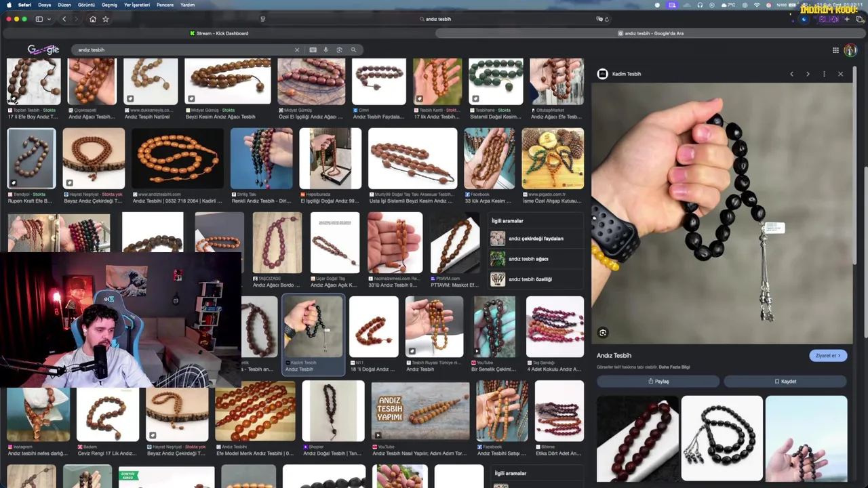
Task: Open the Pencere menu
Action: 165,5
